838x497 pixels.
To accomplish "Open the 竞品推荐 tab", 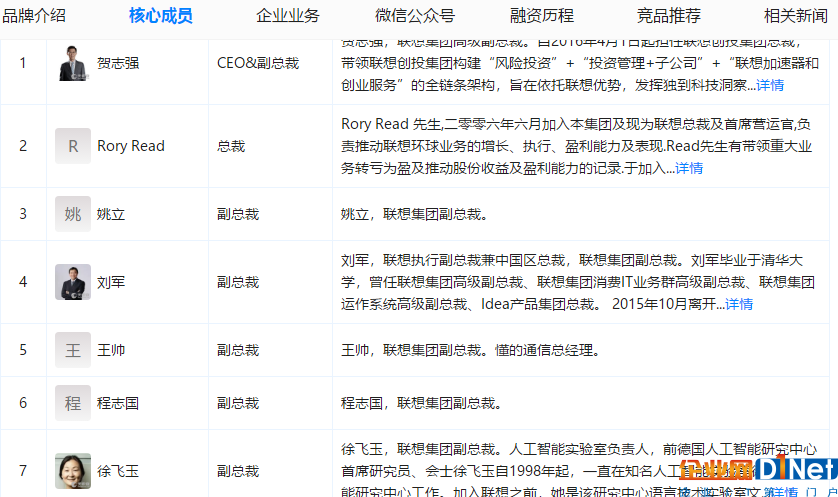I will point(669,15).
